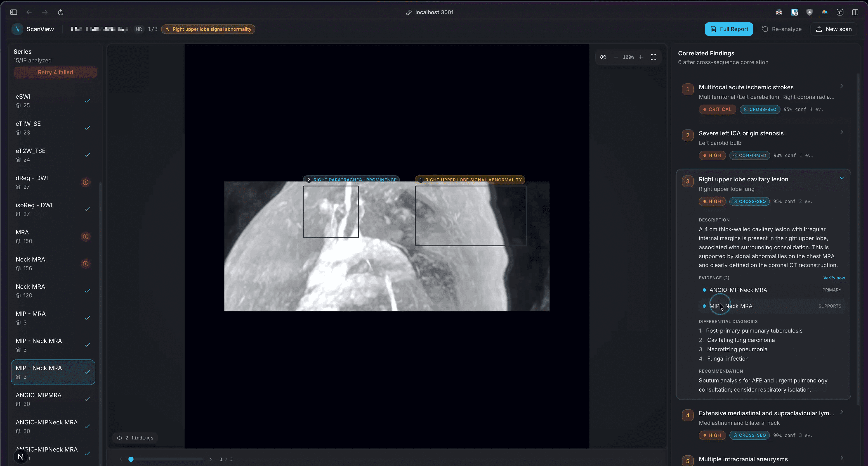The image size is (868, 466).
Task: Select the eSWI series
Action: (53, 101)
